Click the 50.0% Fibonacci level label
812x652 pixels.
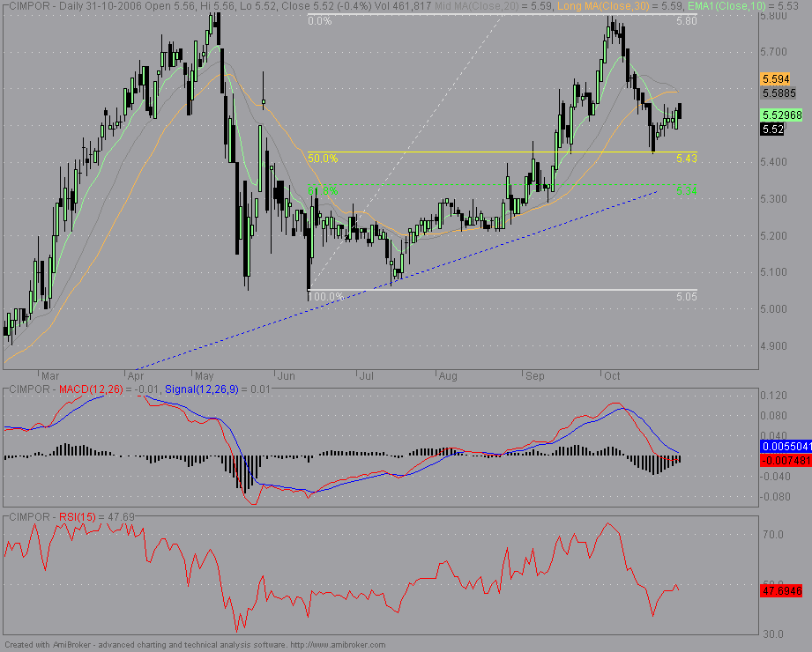323,159
